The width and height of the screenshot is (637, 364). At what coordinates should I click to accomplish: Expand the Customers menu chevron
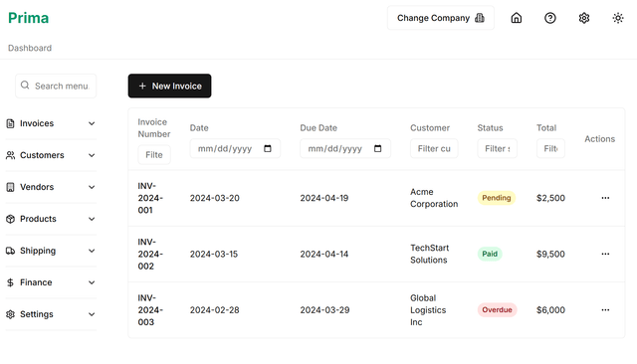pos(92,155)
